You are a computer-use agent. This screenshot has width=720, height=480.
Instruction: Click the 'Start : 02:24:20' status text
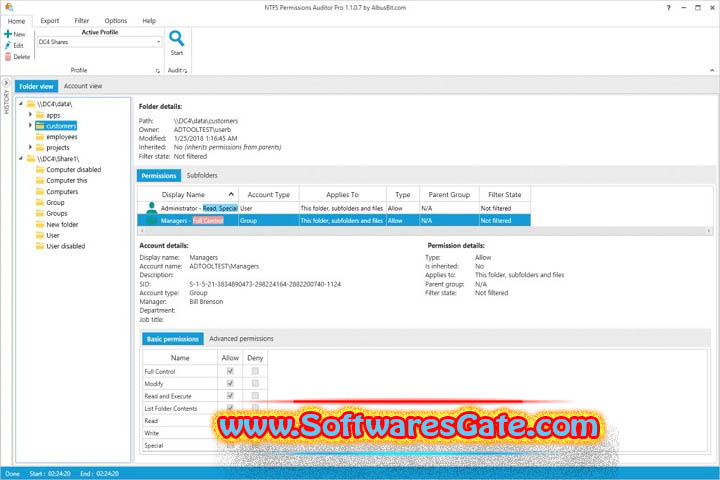(50, 474)
